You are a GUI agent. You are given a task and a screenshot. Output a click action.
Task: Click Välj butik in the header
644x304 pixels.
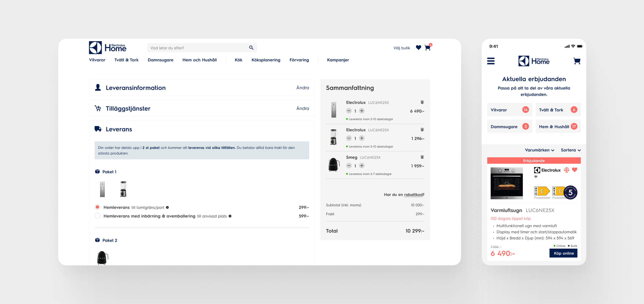pos(402,48)
